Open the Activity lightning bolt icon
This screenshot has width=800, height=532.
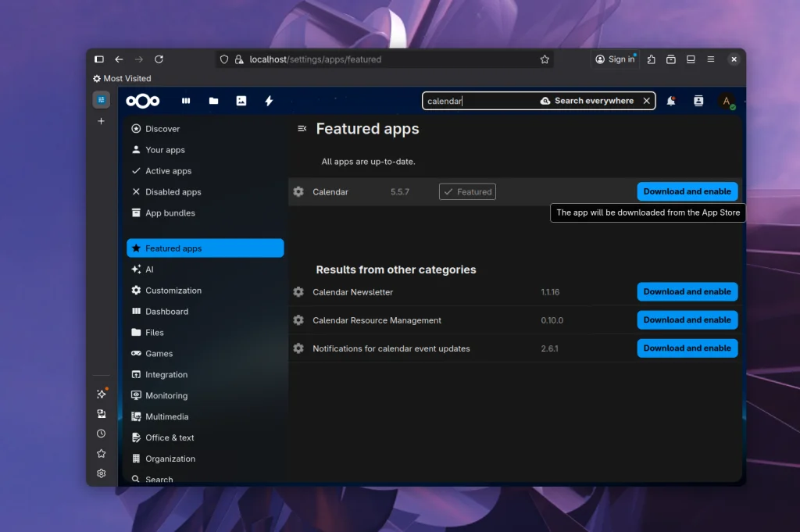coord(269,101)
